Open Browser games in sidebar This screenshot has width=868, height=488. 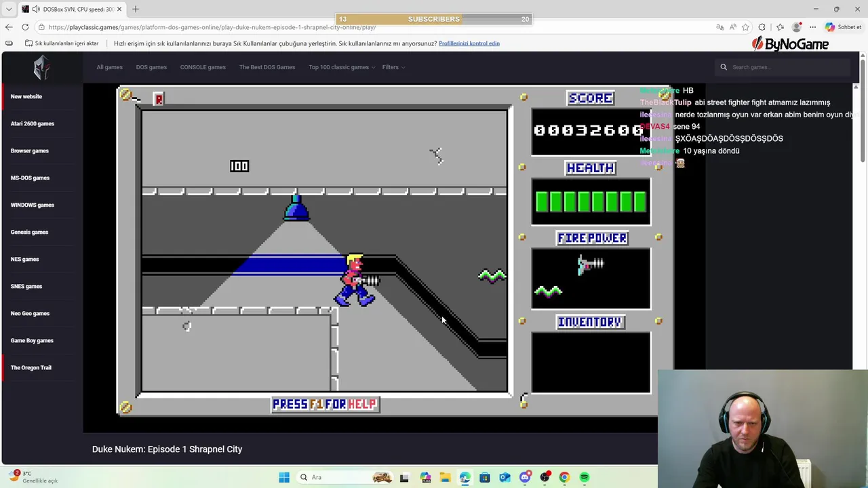coord(30,150)
